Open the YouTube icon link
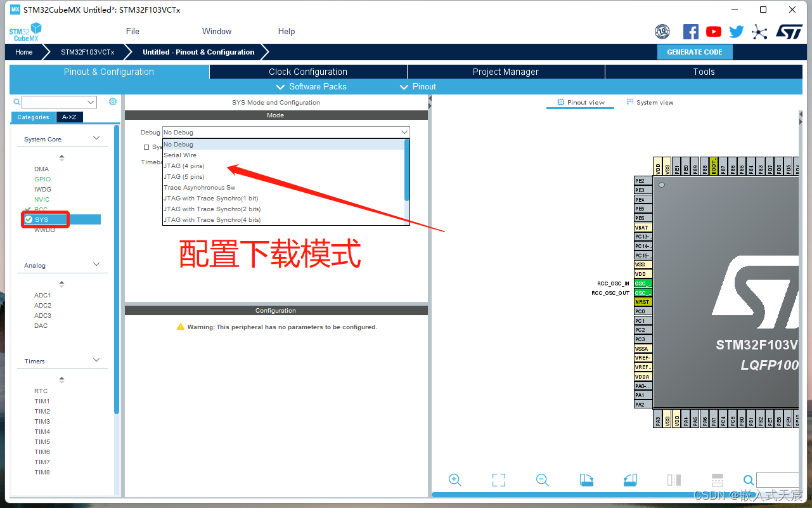Screen dimensions: 812x508 714,32
